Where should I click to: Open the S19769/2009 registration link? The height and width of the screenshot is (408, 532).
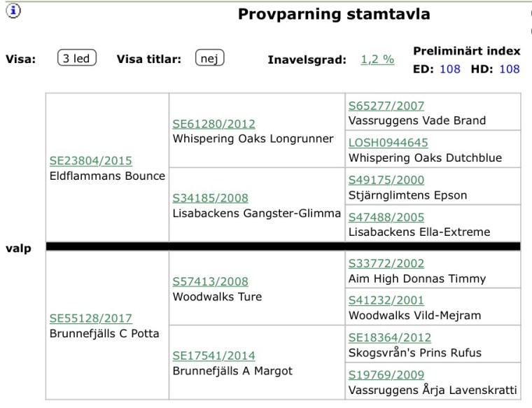tap(386, 374)
